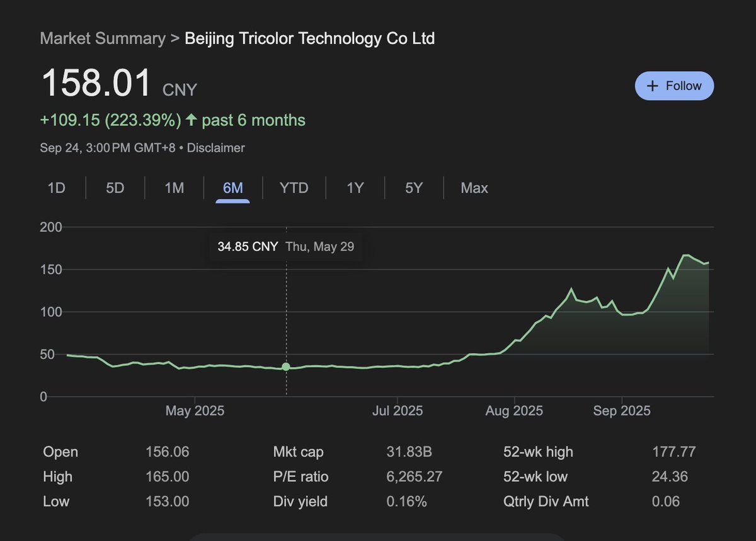Click the Jul 2025 axis label

point(398,411)
